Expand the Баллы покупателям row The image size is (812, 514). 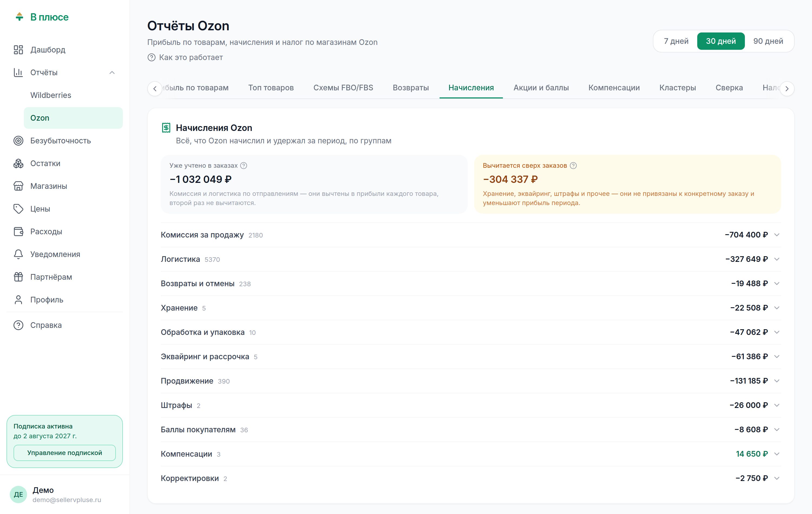(x=471, y=430)
